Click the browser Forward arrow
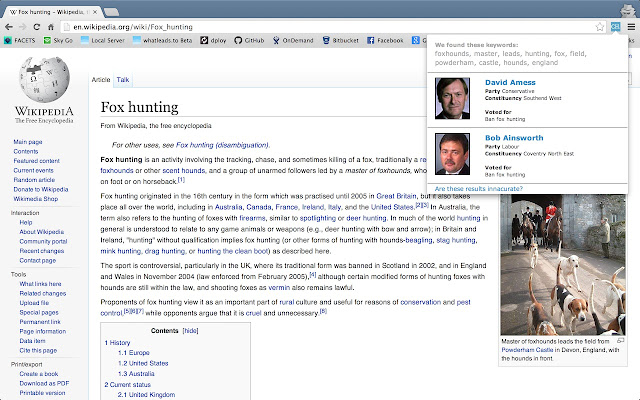The width and height of the screenshot is (640, 400). 22,27
